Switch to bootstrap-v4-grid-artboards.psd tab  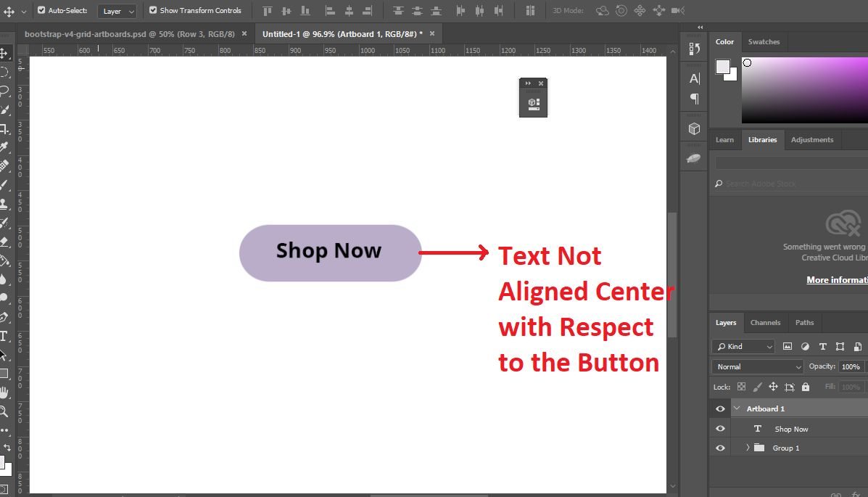(x=130, y=34)
